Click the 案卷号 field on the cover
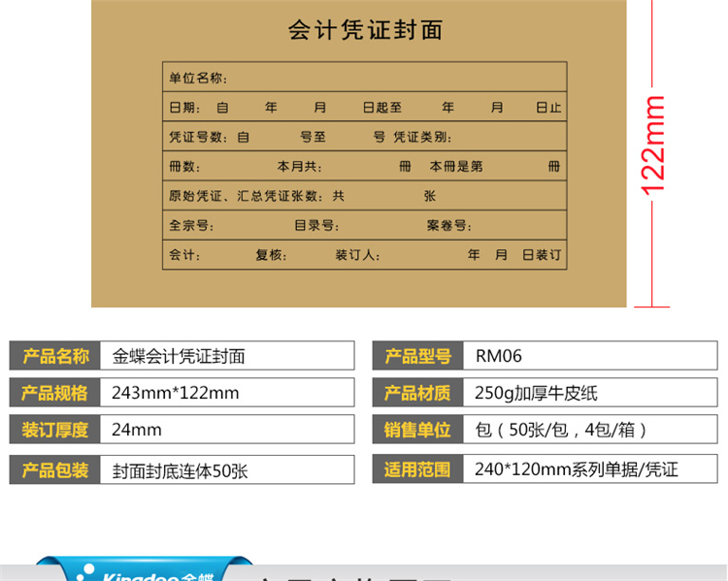 click(448, 226)
